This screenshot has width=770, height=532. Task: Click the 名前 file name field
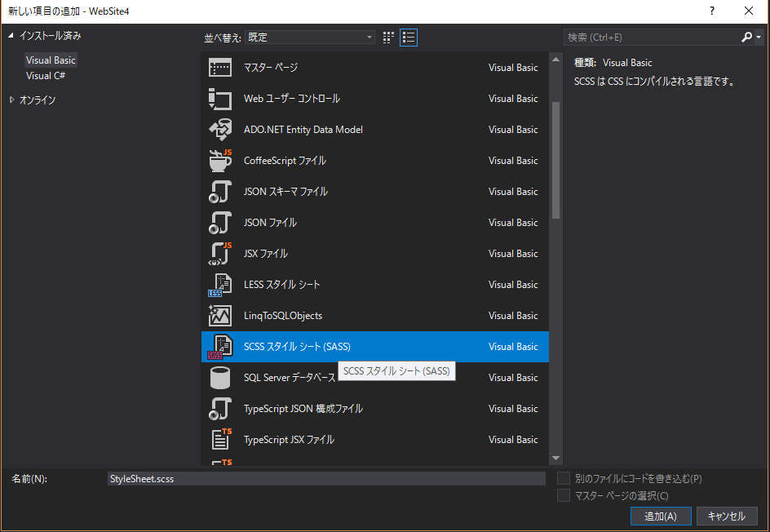coord(326,479)
